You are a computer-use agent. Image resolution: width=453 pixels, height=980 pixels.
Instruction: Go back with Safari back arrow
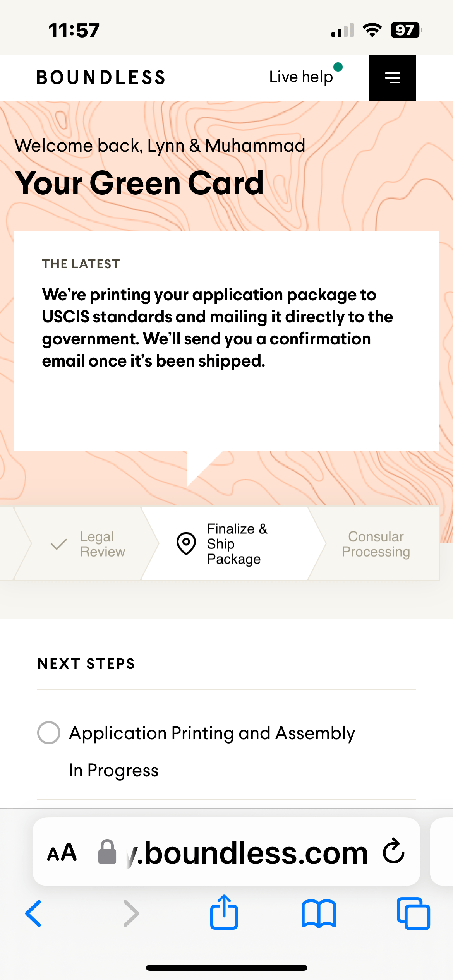click(34, 913)
